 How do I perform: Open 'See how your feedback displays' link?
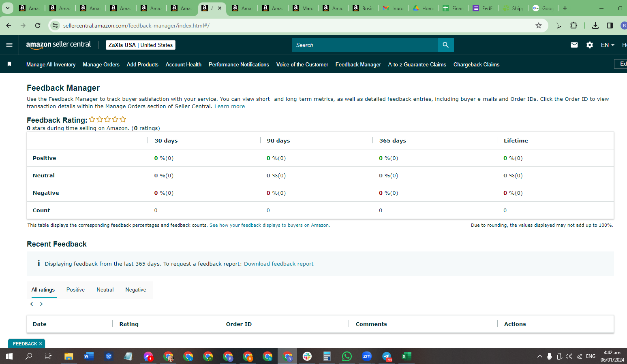(269, 225)
